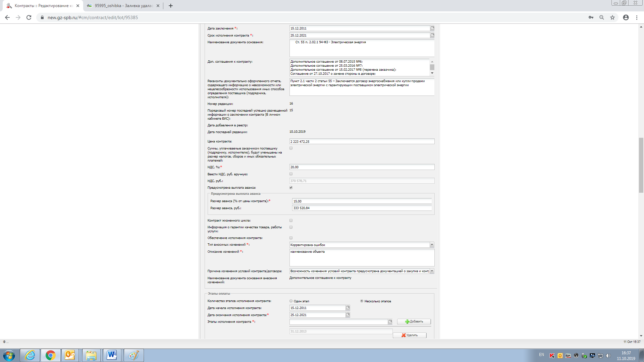Open calendar picker for Дата заключения
644x362 pixels.
[432, 28]
